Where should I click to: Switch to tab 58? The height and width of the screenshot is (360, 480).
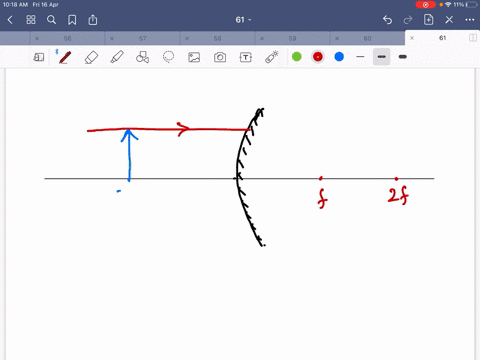click(217, 38)
